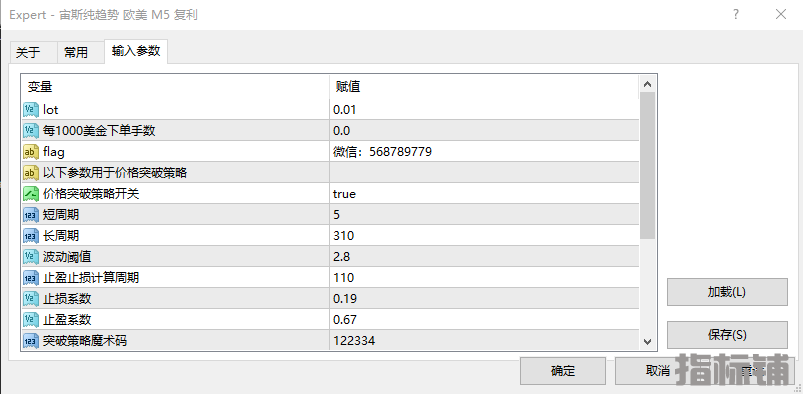Click the 波动阈值 variable name
803x394 pixels.
(x=67, y=257)
